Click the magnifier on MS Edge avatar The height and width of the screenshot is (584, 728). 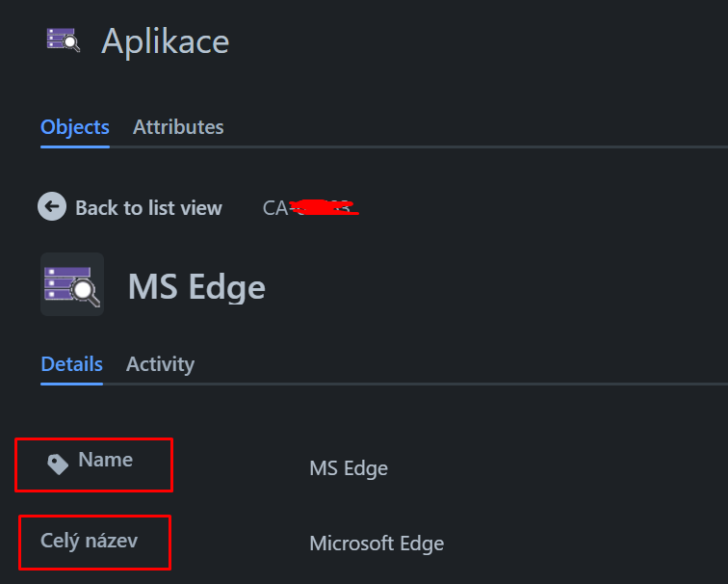86,292
